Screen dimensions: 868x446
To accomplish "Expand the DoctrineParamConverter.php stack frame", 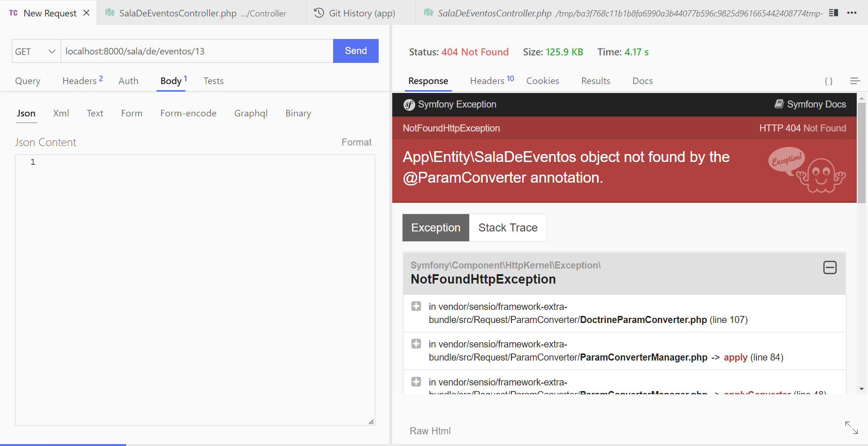I will click(416, 306).
